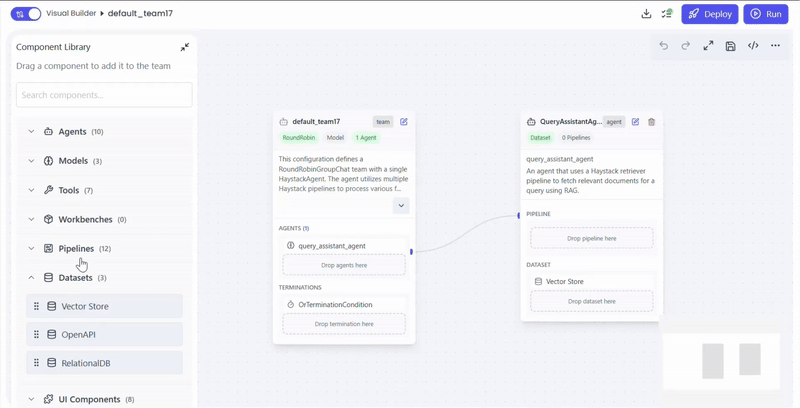Toggle the Visual Builder switch
This screenshot has height=408, width=800.
[27, 14]
